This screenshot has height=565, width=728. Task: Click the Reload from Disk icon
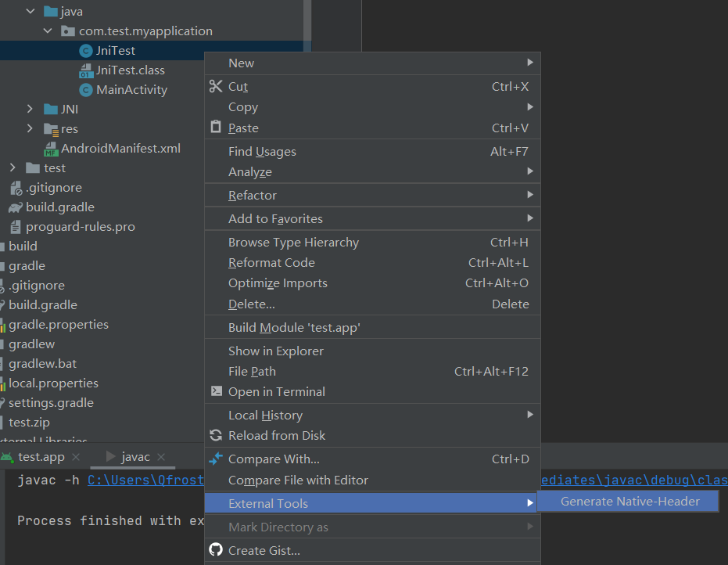[216, 435]
